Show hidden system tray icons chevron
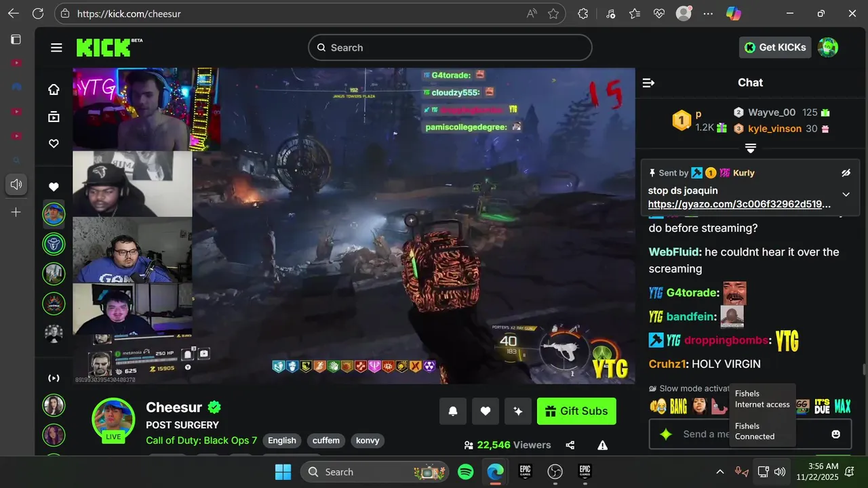The height and width of the screenshot is (488, 868). pyautogui.click(x=719, y=472)
